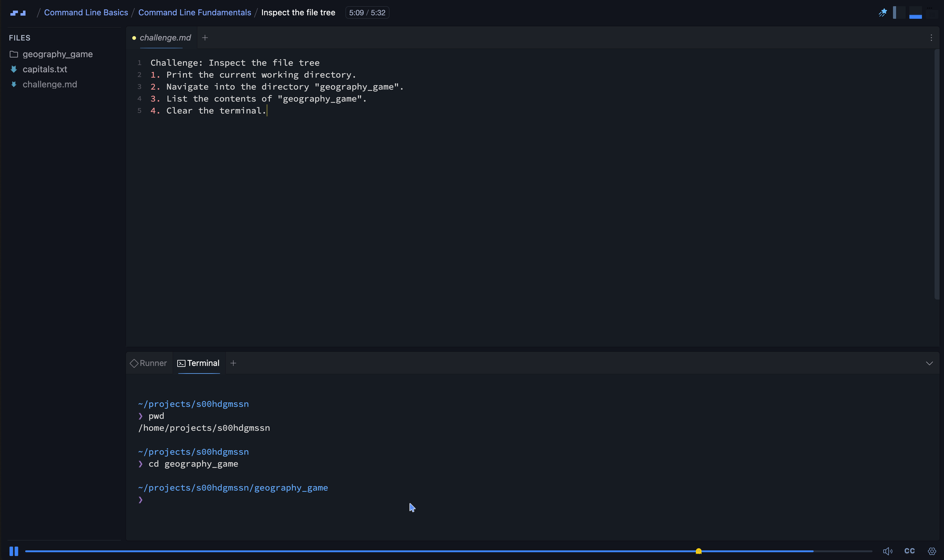The image size is (944, 560).
Task: Click the editor vertical scrollbar
Action: click(937, 174)
